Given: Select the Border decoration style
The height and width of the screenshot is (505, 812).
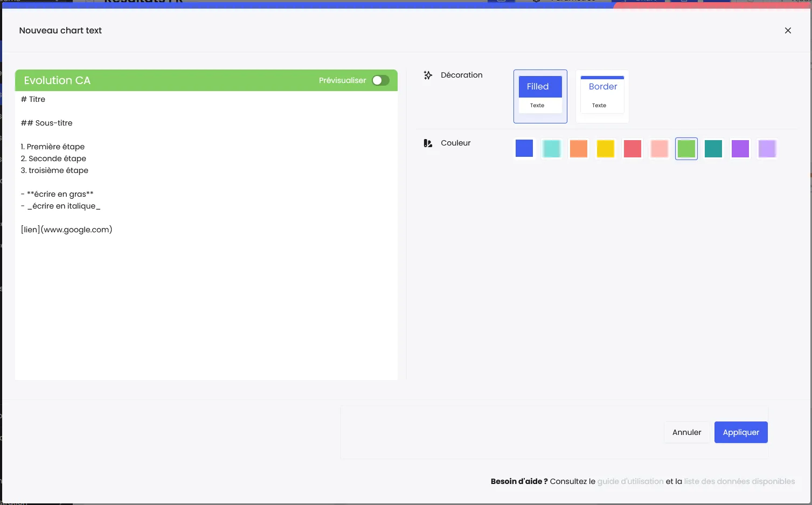Looking at the screenshot, I should 602,96.
